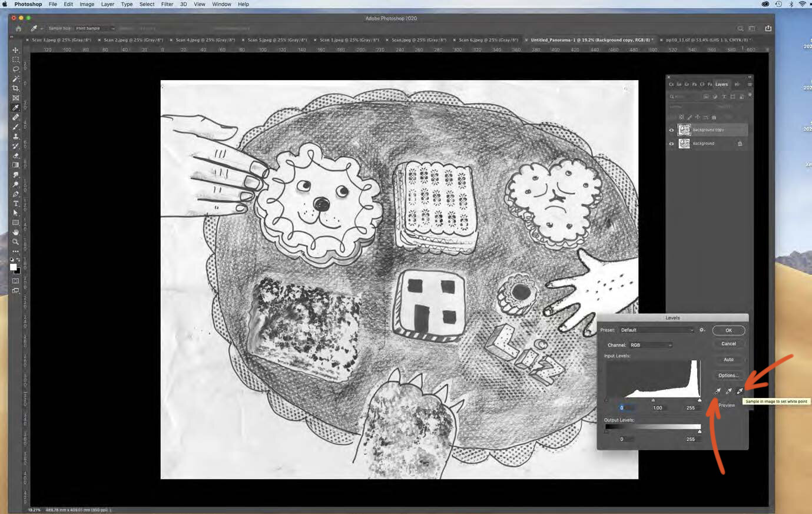This screenshot has width=812, height=514.
Task: Open the Layers panel options menu
Action: [750, 84]
